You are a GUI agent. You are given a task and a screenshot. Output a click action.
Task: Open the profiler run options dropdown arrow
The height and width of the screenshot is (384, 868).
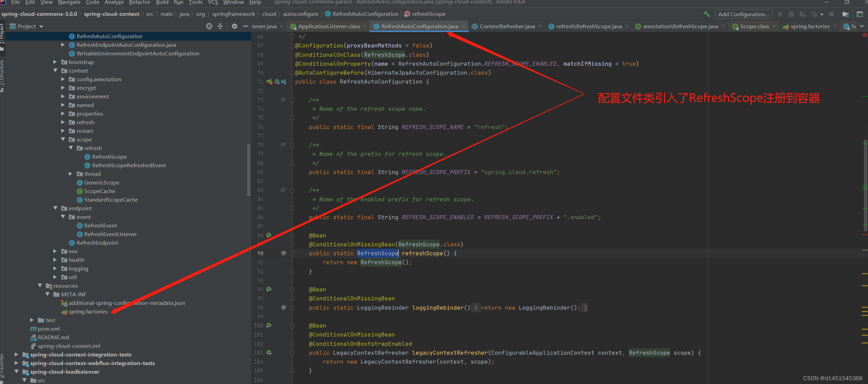822,14
